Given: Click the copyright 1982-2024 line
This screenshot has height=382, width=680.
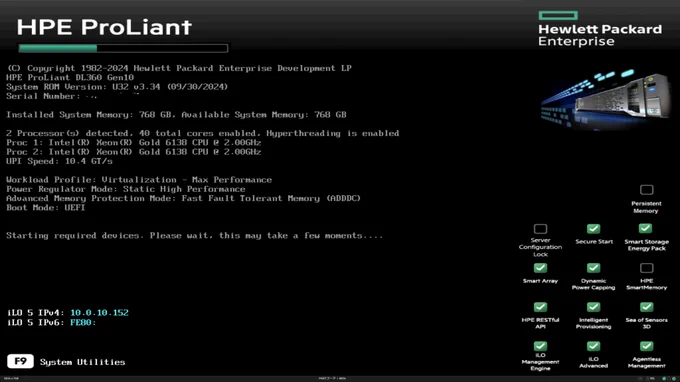Looking at the screenshot, I should (179, 68).
